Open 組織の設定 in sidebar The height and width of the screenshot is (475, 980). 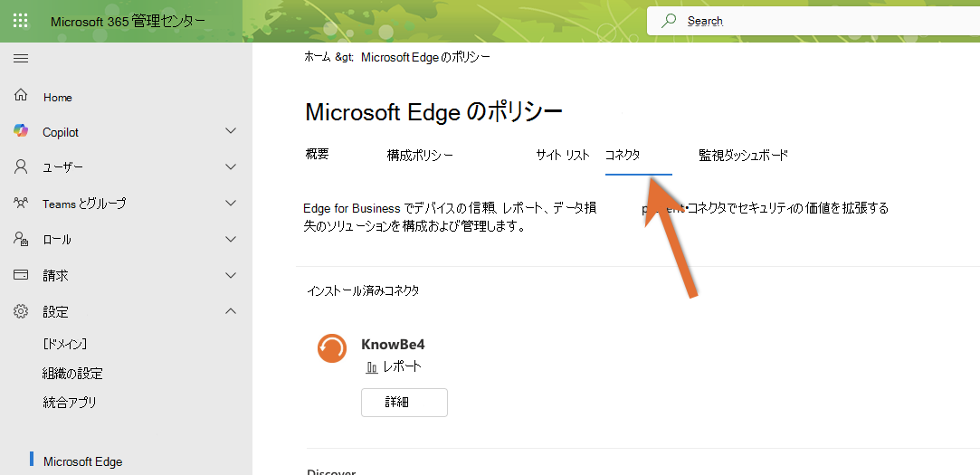[x=72, y=374]
